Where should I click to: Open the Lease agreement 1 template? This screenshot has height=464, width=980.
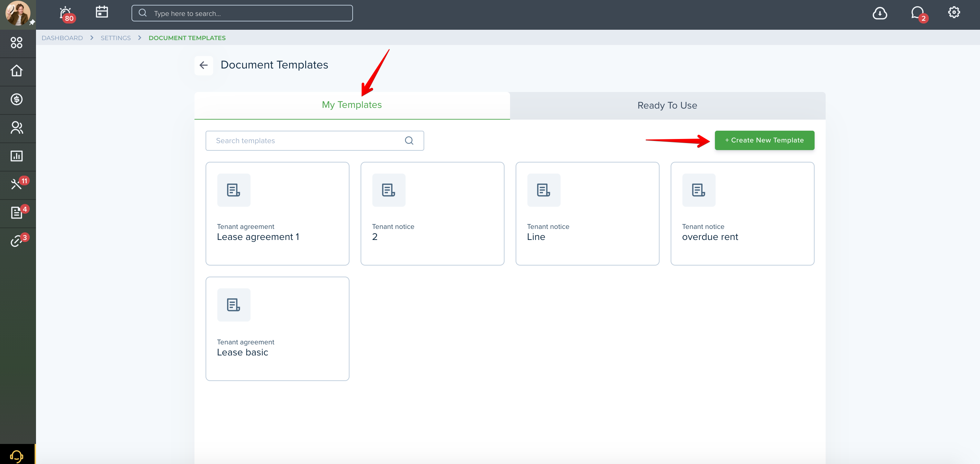(x=277, y=214)
